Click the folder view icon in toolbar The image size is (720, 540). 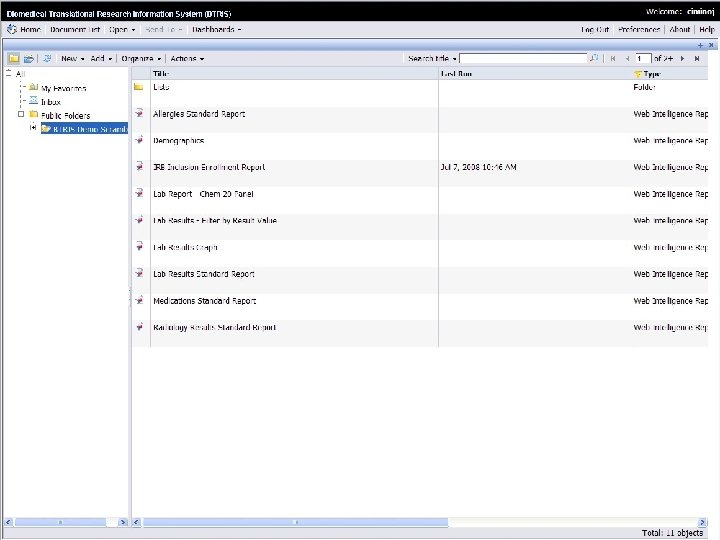click(x=13, y=58)
